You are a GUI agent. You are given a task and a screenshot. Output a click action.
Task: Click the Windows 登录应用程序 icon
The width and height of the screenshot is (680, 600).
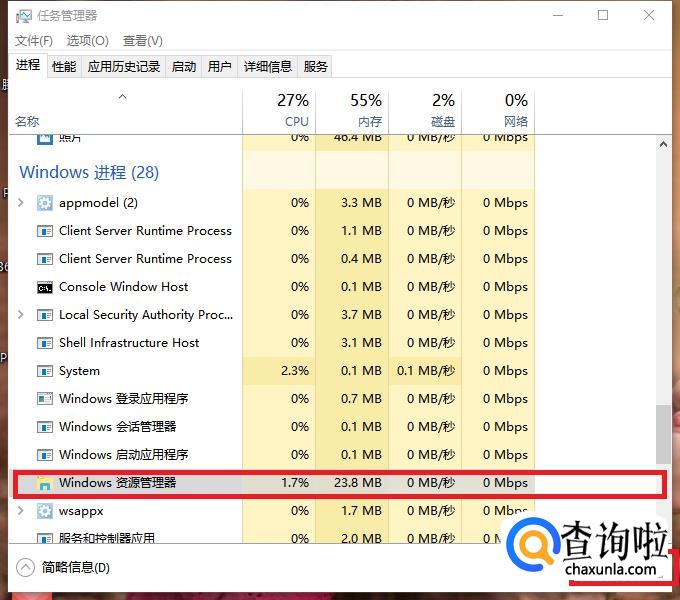point(45,398)
